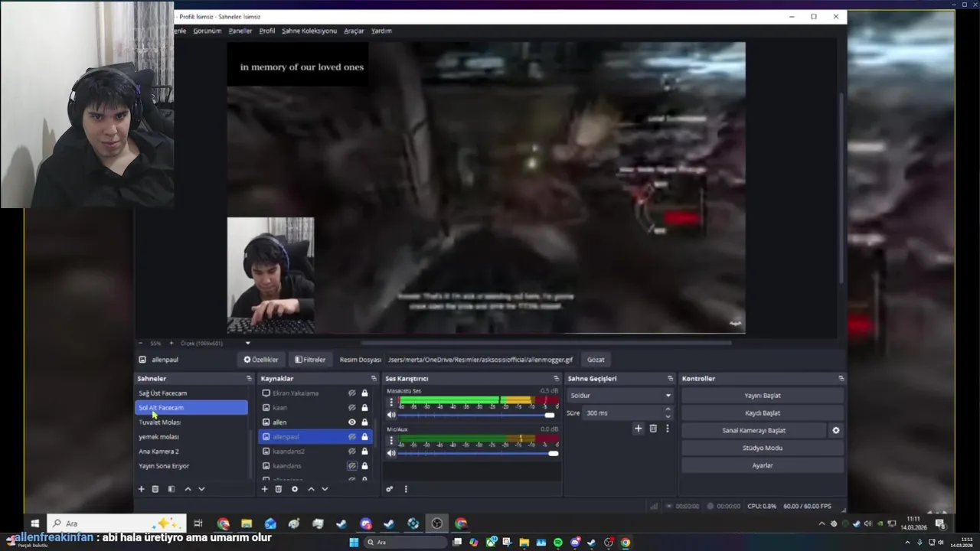The width and height of the screenshot is (980, 551).
Task: Open preview scale Ölçek dropdown arrow
Action: 247,344
